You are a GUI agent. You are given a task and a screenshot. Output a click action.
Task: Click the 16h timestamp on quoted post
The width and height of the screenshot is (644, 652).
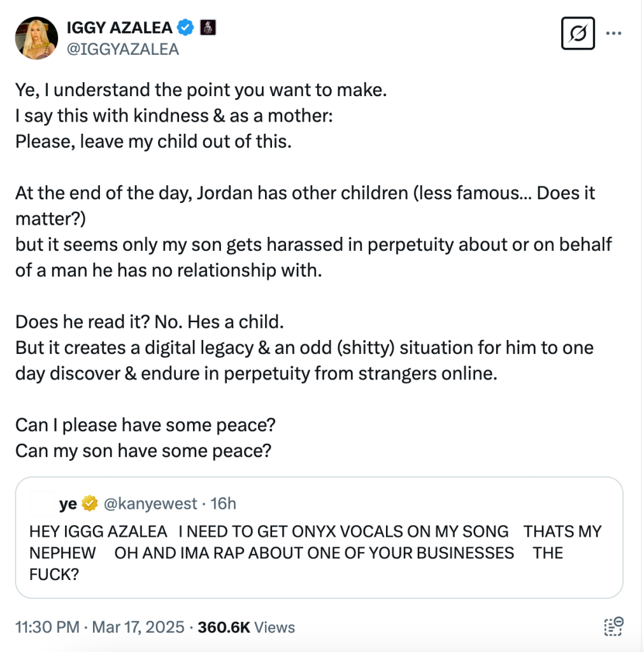pos(224,504)
